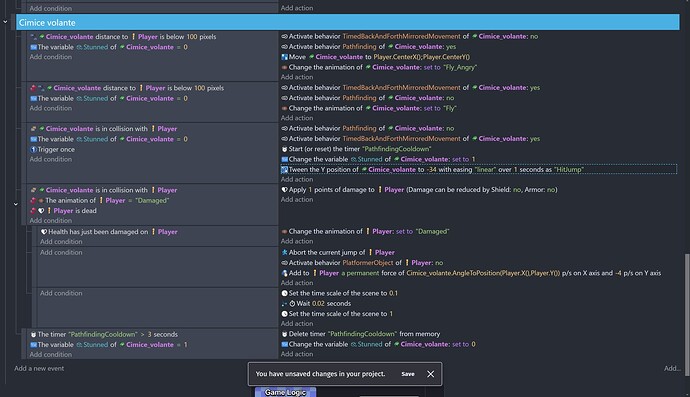The height and width of the screenshot is (397, 690).
Task: Edit the "PathfindingCooldown" name in Start timer action
Action: coord(396,149)
